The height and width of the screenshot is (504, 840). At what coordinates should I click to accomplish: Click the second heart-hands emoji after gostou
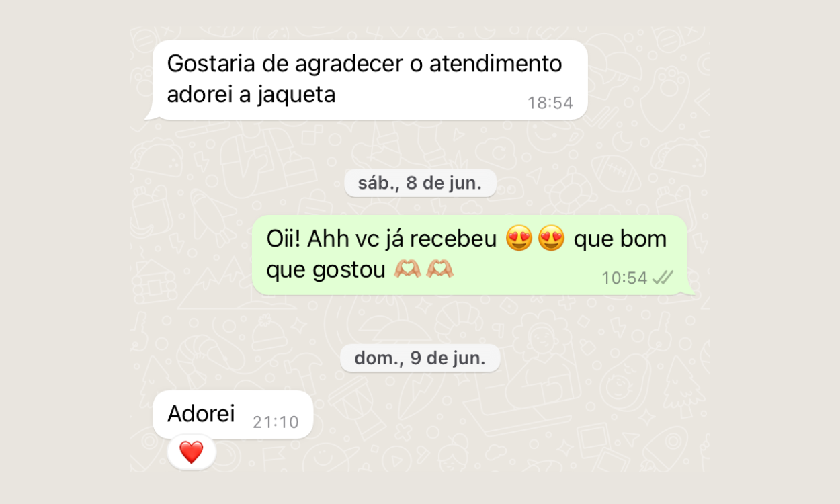(x=440, y=269)
